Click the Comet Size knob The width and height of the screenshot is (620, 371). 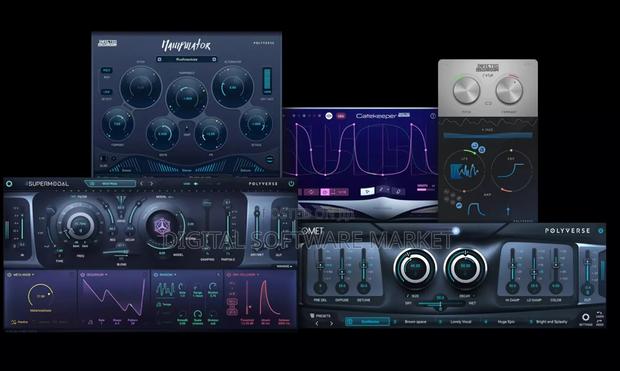pyautogui.click(x=415, y=268)
